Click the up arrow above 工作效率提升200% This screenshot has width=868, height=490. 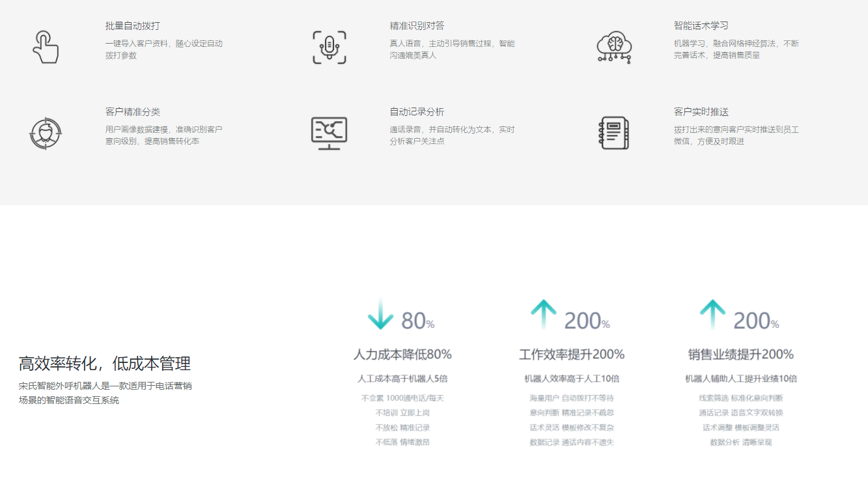pos(543,314)
